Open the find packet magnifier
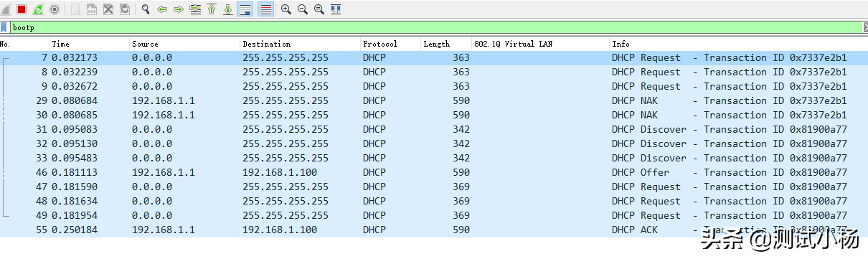Image resolution: width=868 pixels, height=259 pixels. point(146,9)
